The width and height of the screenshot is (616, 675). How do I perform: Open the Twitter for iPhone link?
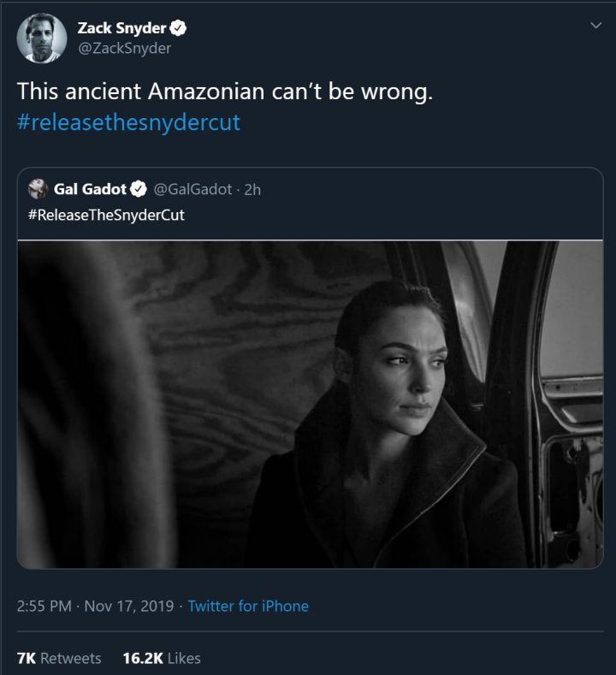248,606
